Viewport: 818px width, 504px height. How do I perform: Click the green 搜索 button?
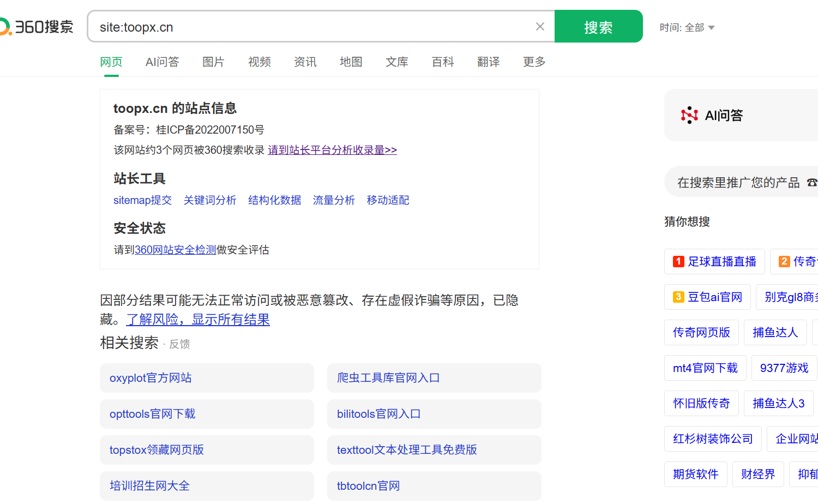pos(598,27)
